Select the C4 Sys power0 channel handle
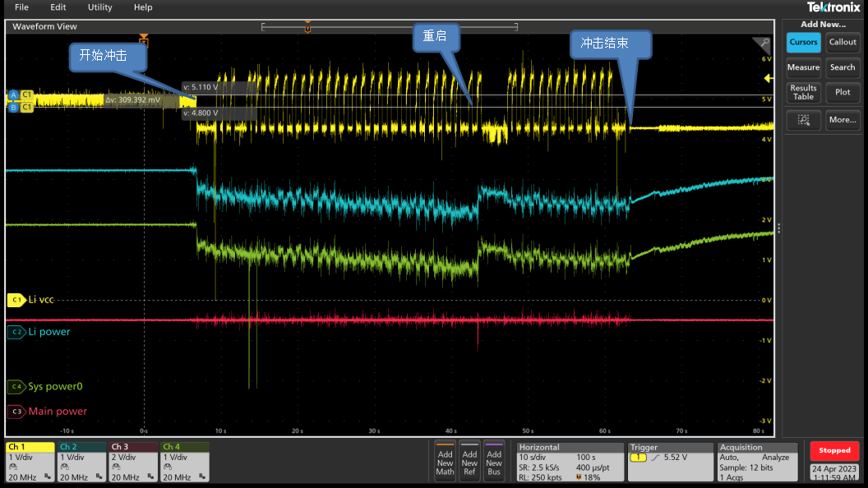868x488 pixels. (x=16, y=386)
